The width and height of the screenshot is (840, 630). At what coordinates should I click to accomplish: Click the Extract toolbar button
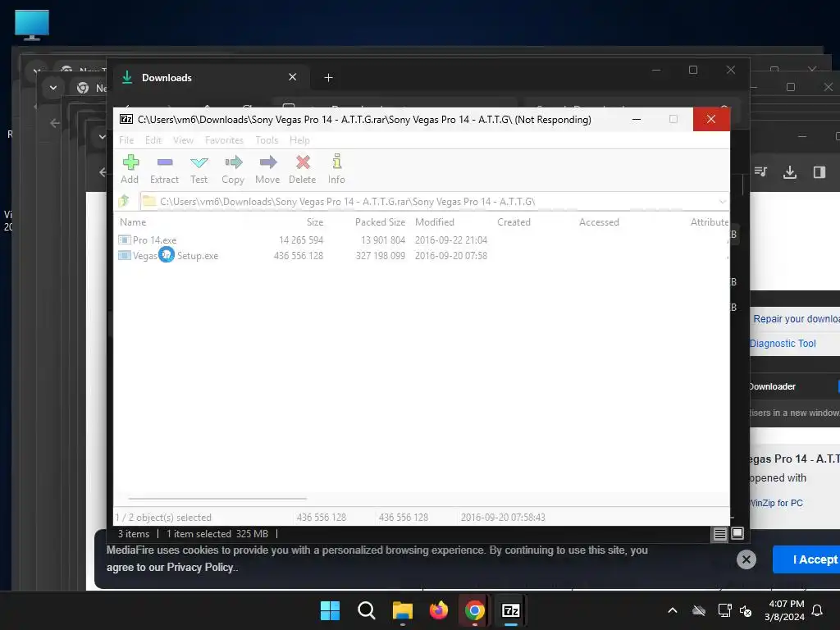[164, 169]
